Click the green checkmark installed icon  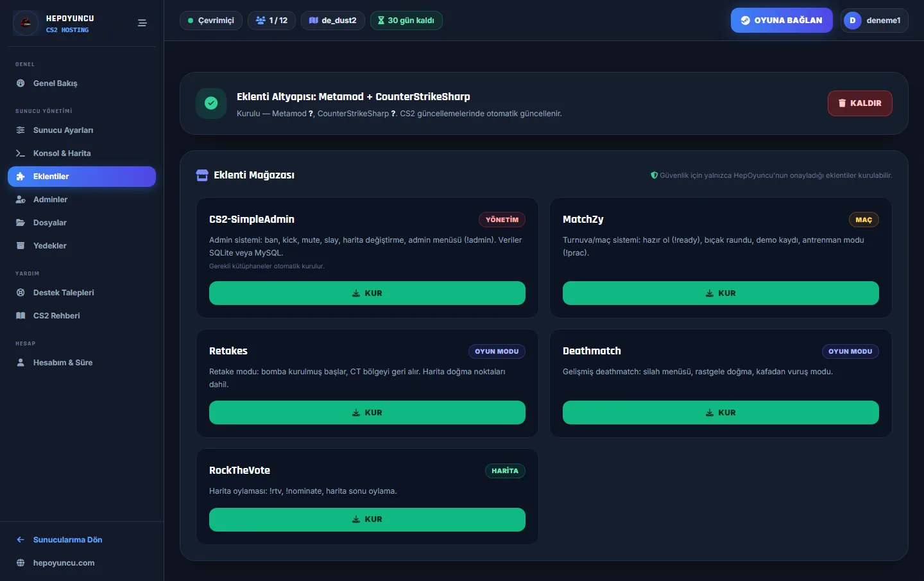tap(211, 103)
